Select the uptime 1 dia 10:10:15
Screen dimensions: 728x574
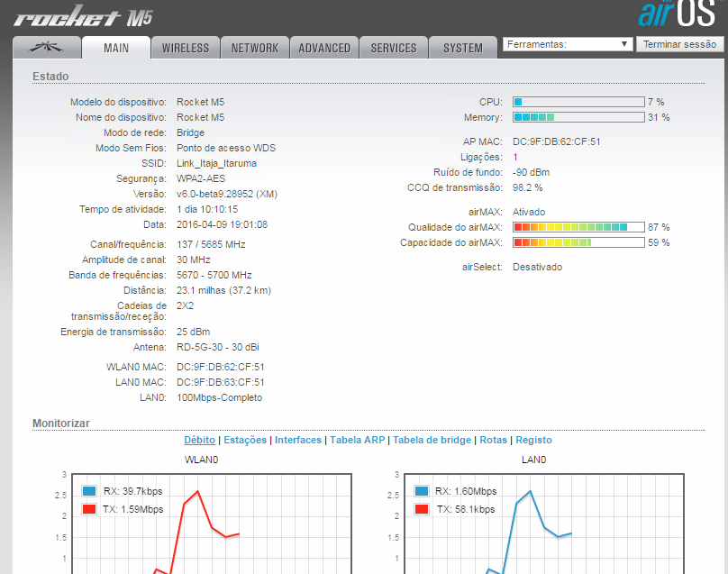click(x=207, y=209)
